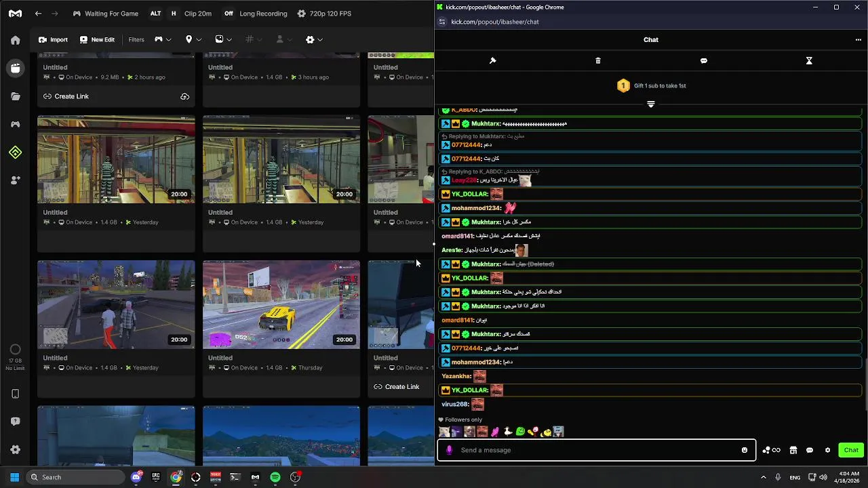
Task: Open the clips library sidebar icon
Action: click(15, 68)
